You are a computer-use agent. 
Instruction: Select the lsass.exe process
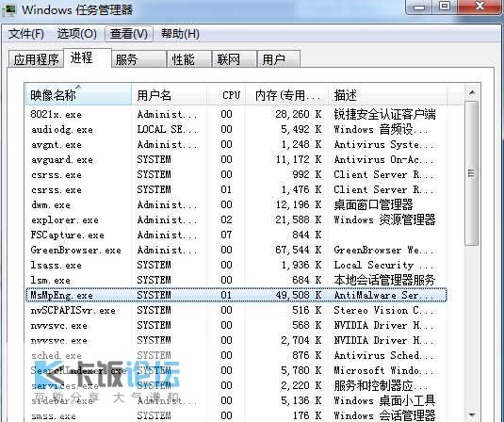coord(236,265)
